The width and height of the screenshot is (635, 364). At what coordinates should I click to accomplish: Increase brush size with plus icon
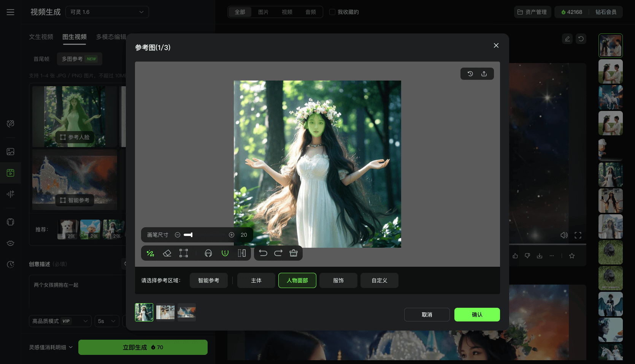[232, 235]
